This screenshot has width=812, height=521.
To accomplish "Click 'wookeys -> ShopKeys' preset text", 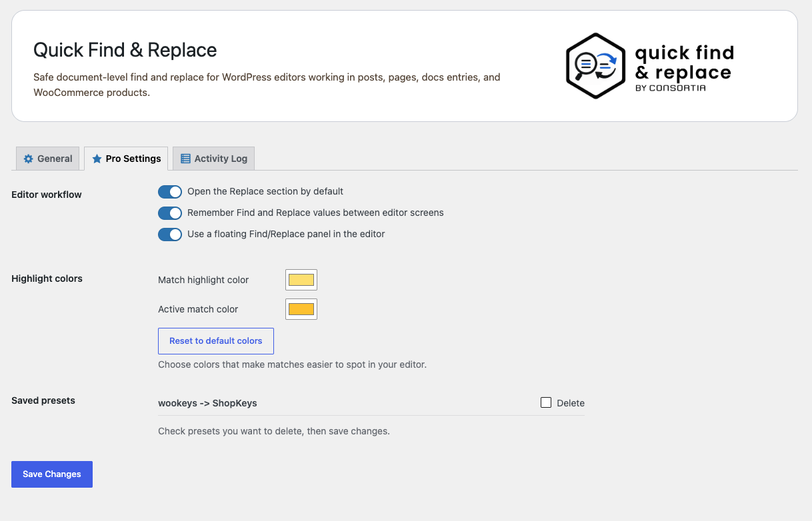I will tap(207, 403).
